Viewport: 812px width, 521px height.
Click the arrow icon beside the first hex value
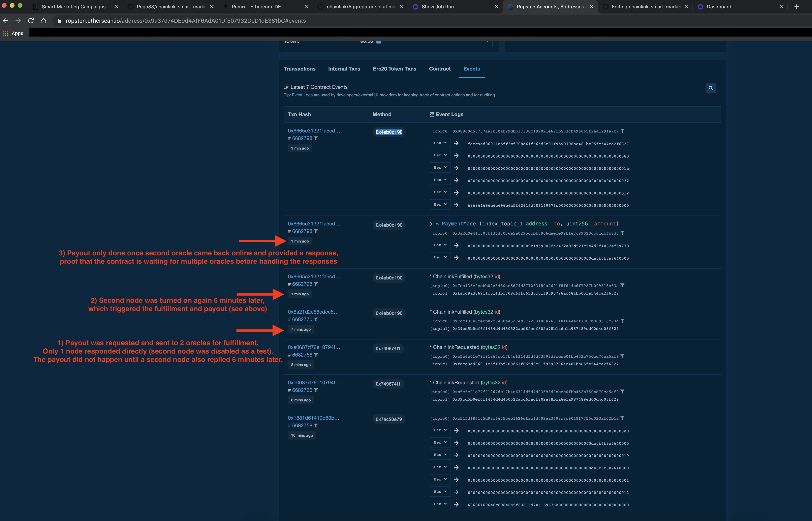(457, 143)
